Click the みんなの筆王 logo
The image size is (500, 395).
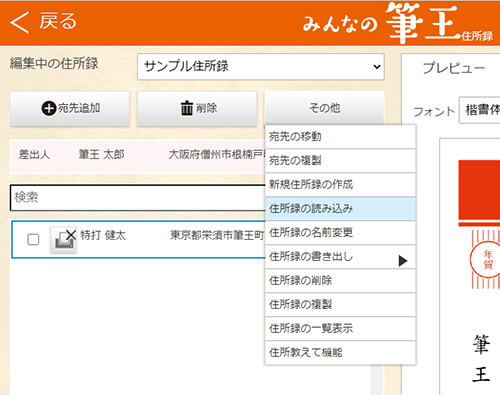point(398,23)
